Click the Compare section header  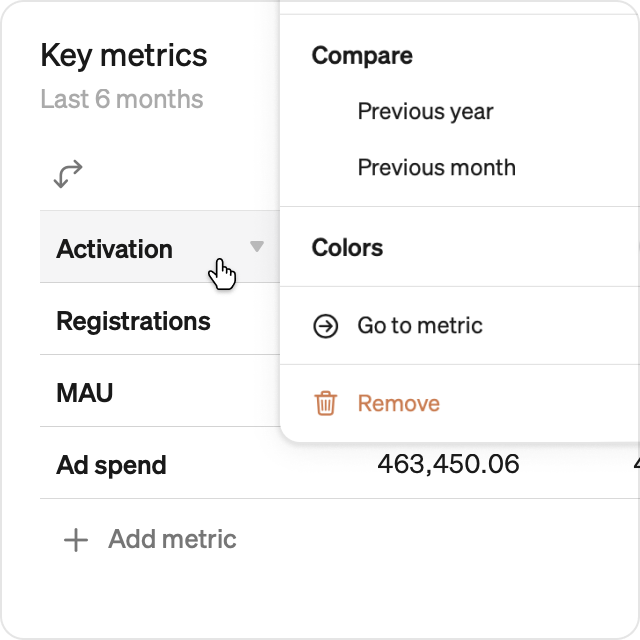(x=362, y=56)
